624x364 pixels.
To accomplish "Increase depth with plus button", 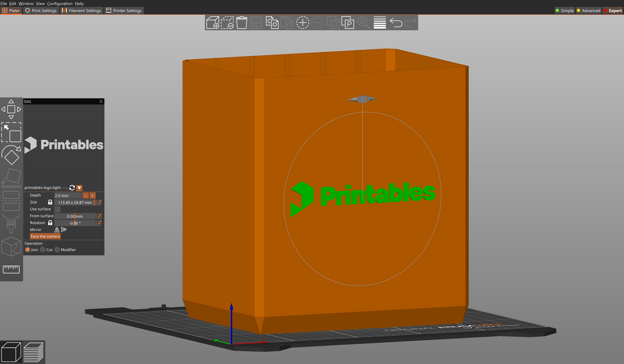I will pyautogui.click(x=92, y=195).
